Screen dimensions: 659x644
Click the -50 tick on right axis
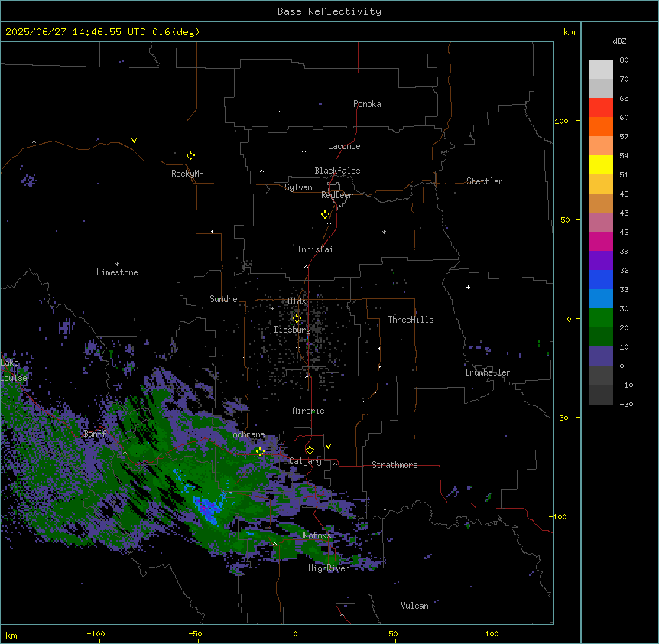[x=561, y=418]
